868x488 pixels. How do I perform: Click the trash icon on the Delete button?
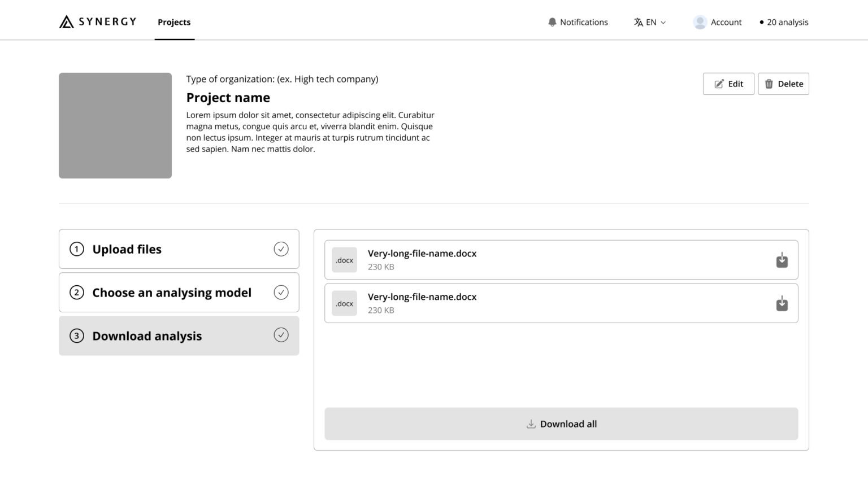point(769,84)
